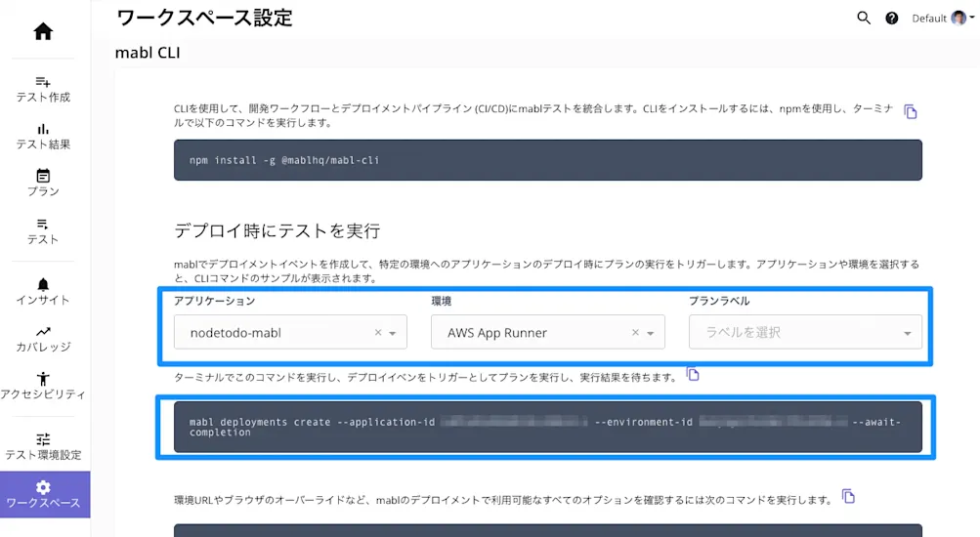Open the Default user account menu
The width and height of the screenshot is (980, 537).
[x=943, y=19]
